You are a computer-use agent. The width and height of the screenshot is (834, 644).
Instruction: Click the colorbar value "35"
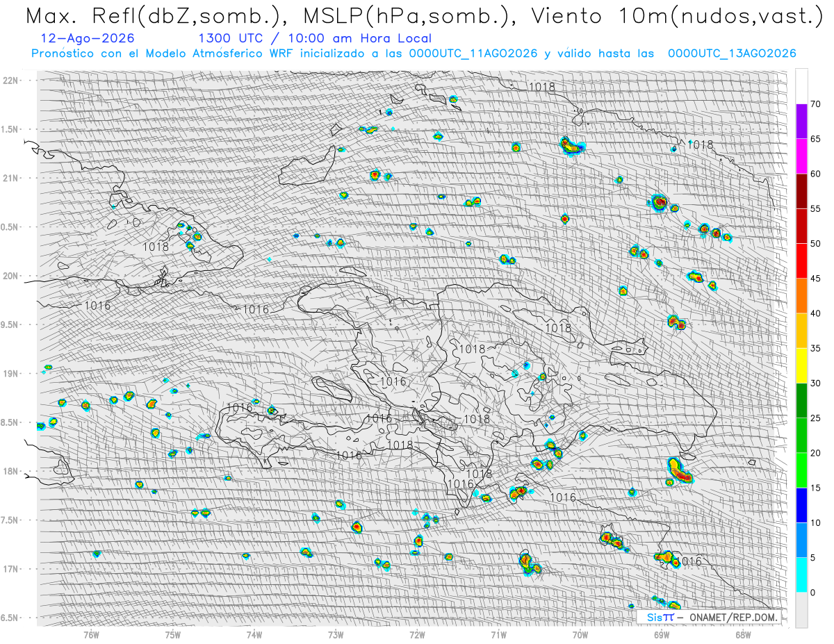[815, 348]
